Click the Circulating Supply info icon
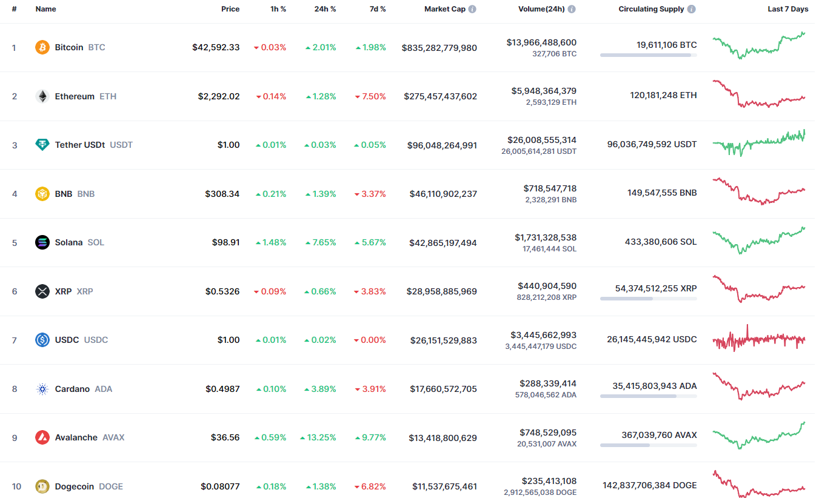Viewport: 819px width, 504px height. 692,9
